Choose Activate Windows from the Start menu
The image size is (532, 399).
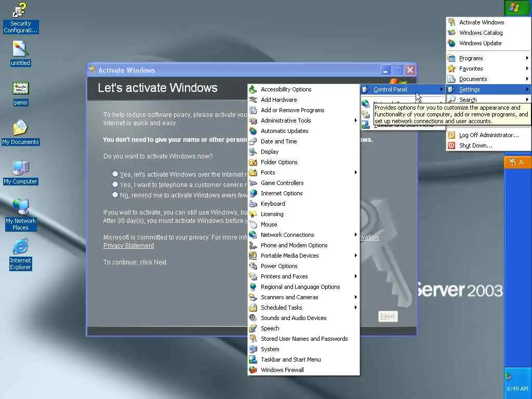click(488, 22)
